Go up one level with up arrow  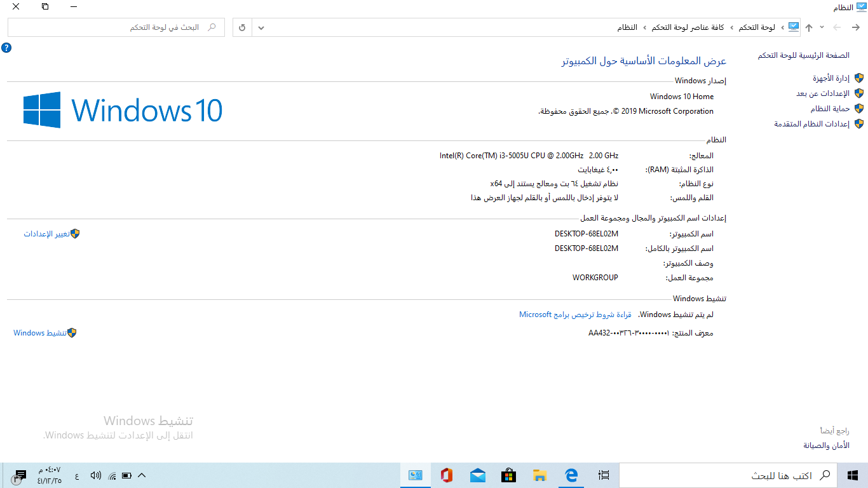(x=809, y=27)
